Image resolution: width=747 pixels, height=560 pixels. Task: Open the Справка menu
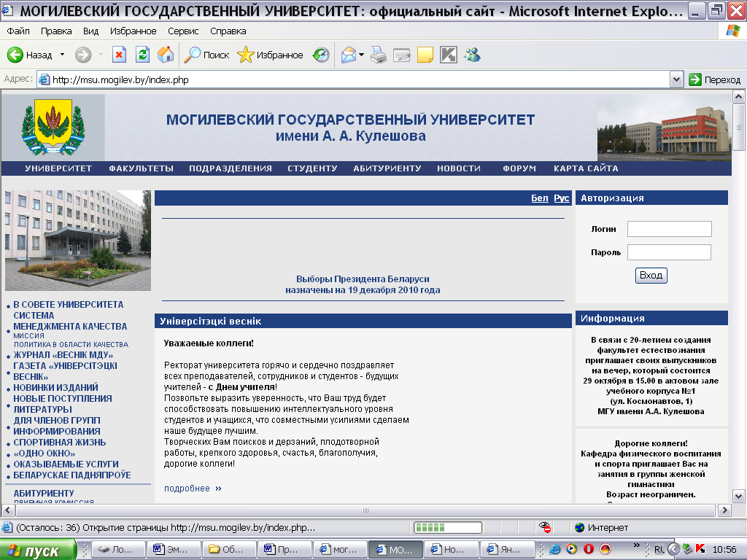tap(228, 31)
